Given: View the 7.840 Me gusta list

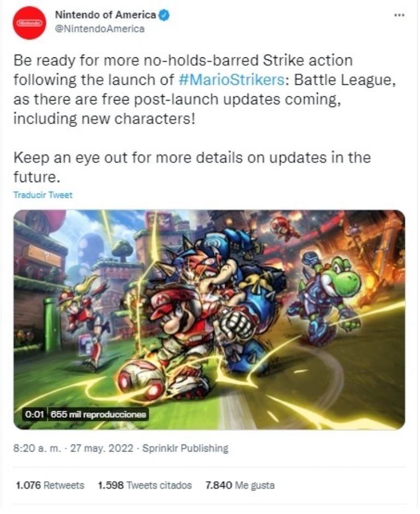Looking at the screenshot, I should (x=240, y=485).
